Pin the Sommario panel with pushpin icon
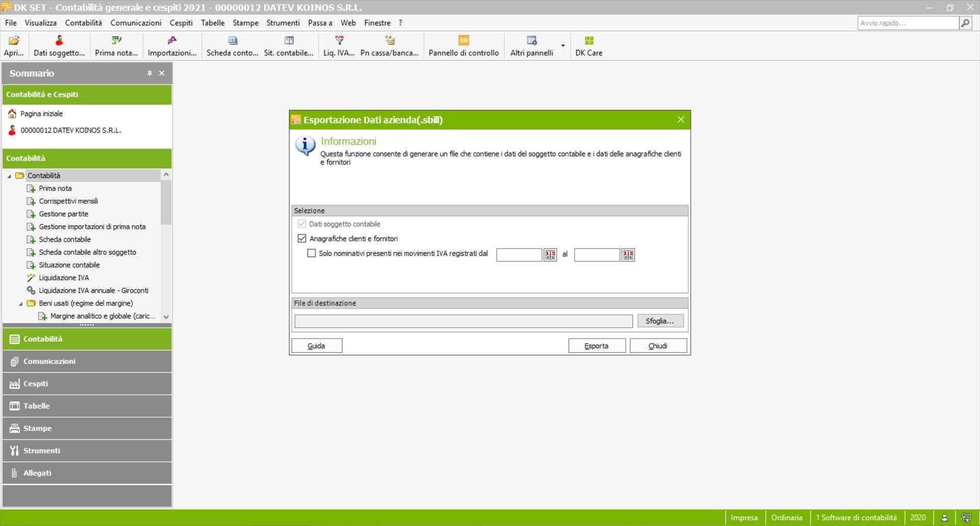This screenshot has height=526, width=980. point(150,73)
